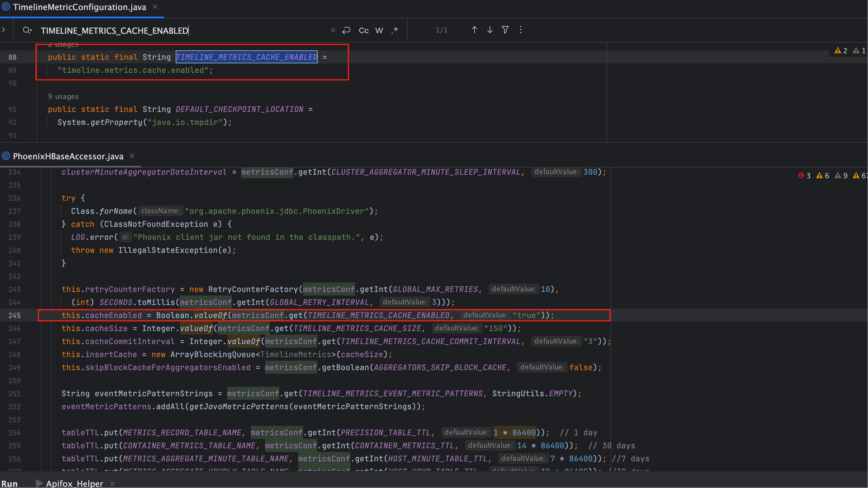Click the Java class icon for TimelineMetricConfiguration
The width and height of the screenshot is (868, 488).
point(6,7)
